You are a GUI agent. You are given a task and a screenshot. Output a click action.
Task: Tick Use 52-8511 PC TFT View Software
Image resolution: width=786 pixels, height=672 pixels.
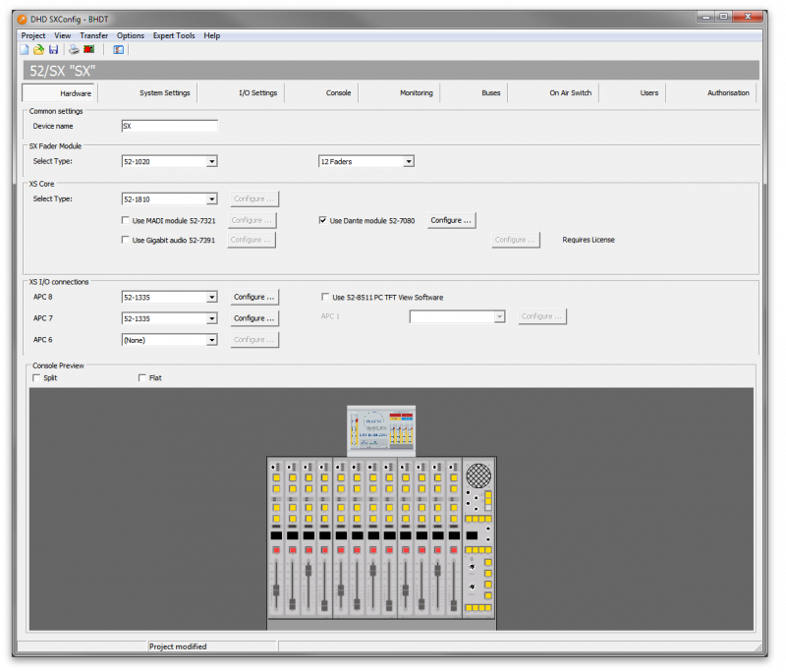tap(325, 297)
